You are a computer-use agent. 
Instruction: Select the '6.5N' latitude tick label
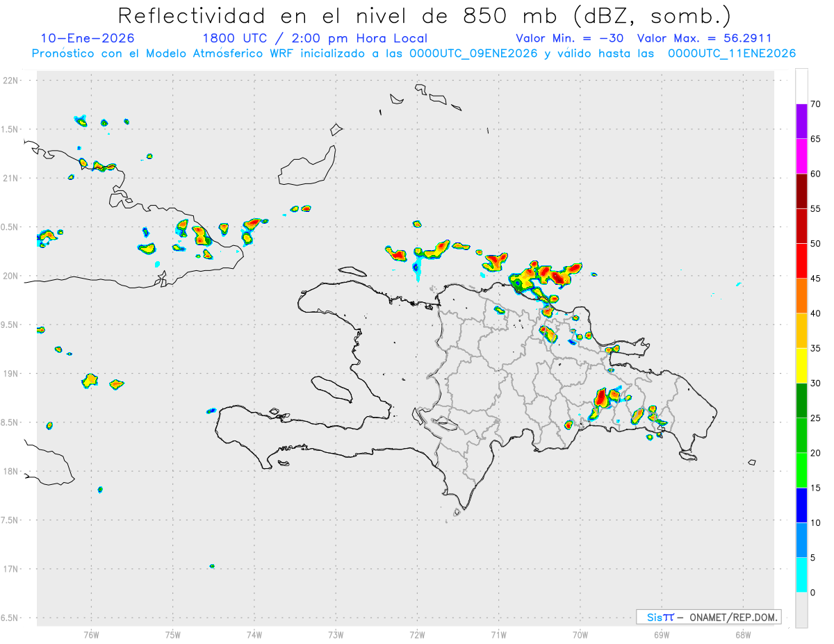[10, 618]
